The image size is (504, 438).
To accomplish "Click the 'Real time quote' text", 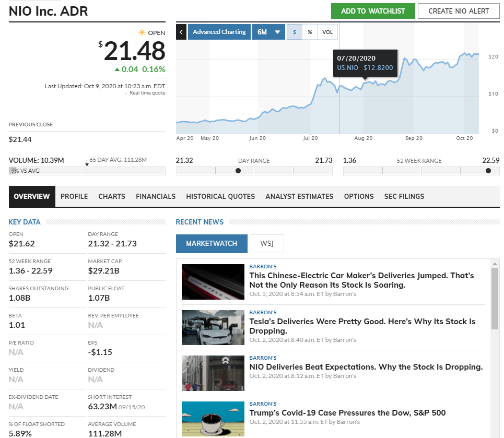I will 147,93.
